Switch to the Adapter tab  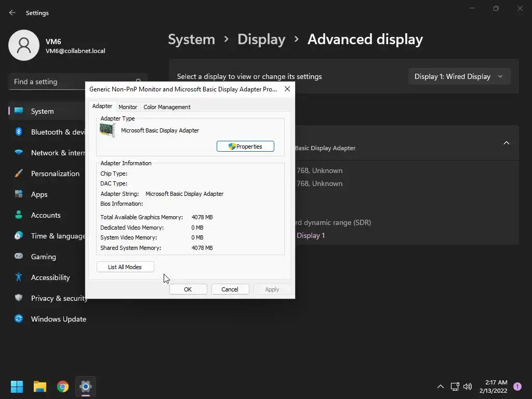tap(102, 106)
